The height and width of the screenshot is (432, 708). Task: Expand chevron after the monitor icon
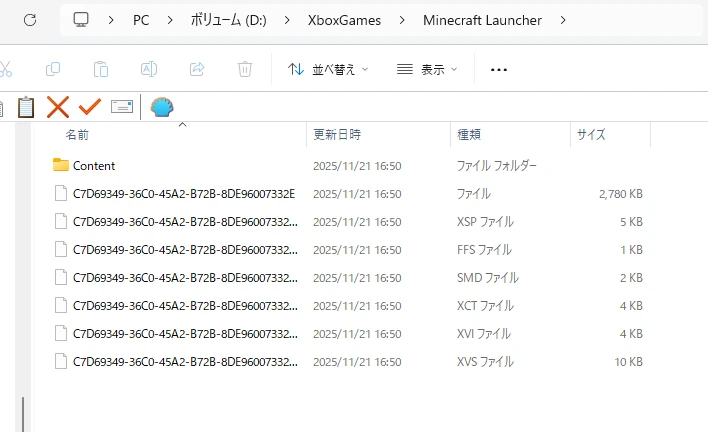tap(111, 20)
